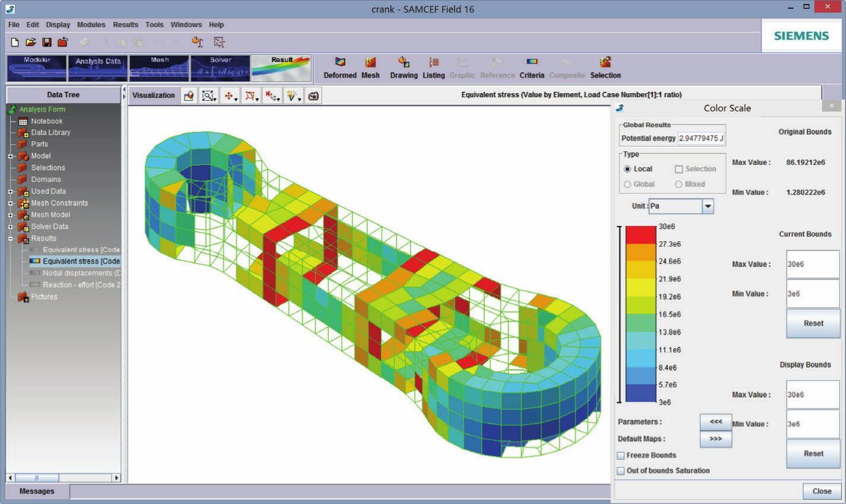Screen dimensions: 846x504
Task: Expand the Mesh Constraints tree node
Action: [x=10, y=203]
